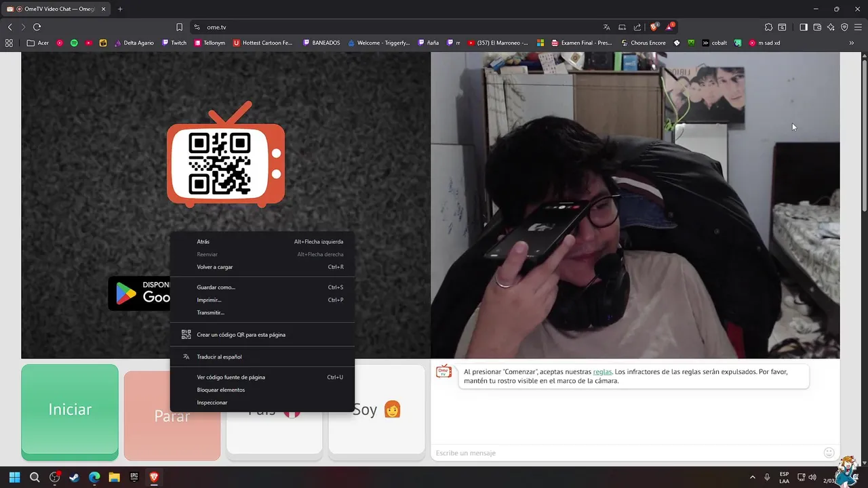Select Atrás in context menu
868x488 pixels.
(x=262, y=241)
